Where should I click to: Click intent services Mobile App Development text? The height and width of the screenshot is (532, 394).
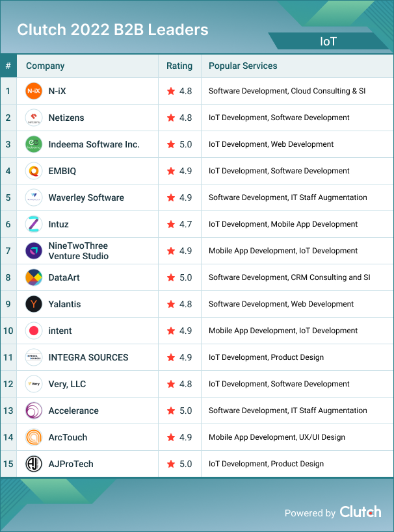pos(252,331)
